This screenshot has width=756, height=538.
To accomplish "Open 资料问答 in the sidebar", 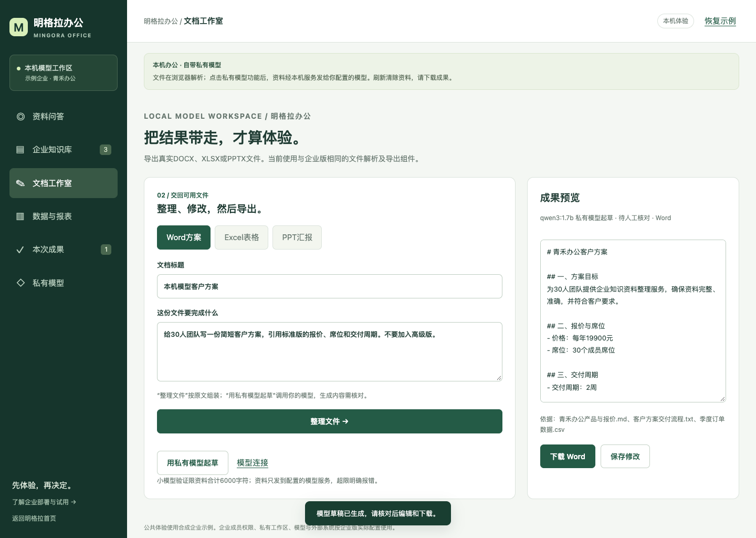I will pyautogui.click(x=64, y=117).
